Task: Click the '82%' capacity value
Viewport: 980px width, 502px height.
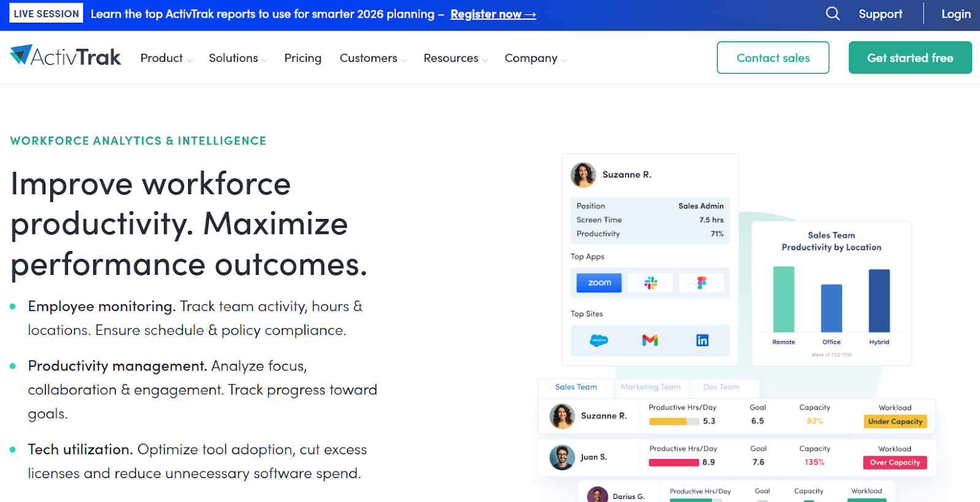Action: pyautogui.click(x=815, y=421)
